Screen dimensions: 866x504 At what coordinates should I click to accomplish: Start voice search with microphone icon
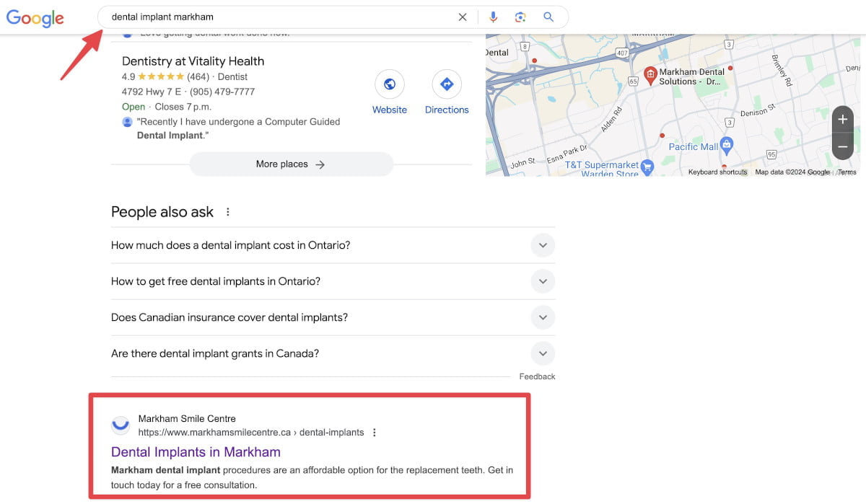click(494, 17)
